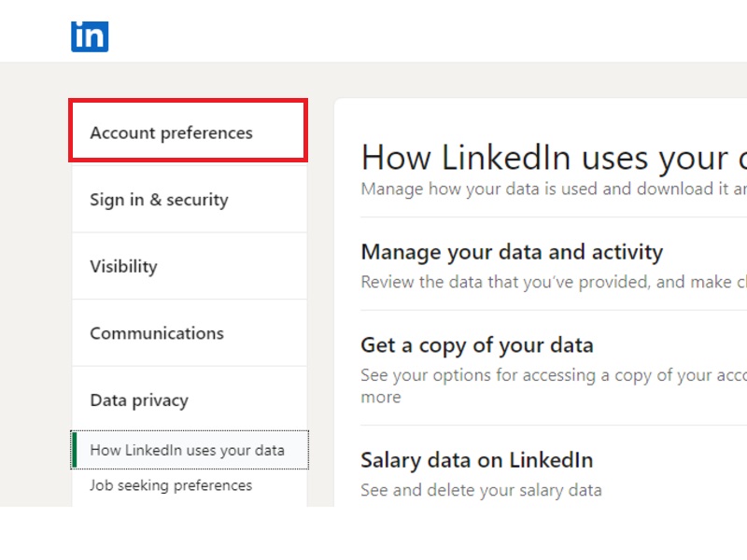Select How LinkedIn uses your data sidebar item

click(187, 450)
